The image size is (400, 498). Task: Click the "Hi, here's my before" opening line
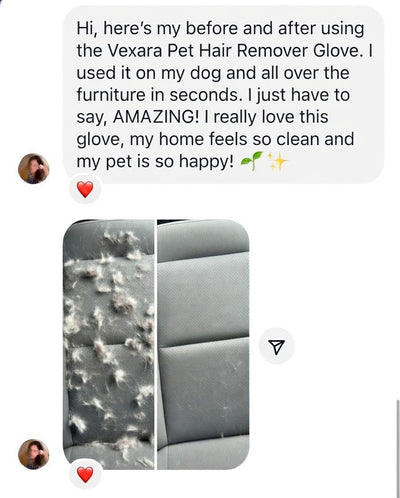[159, 29]
